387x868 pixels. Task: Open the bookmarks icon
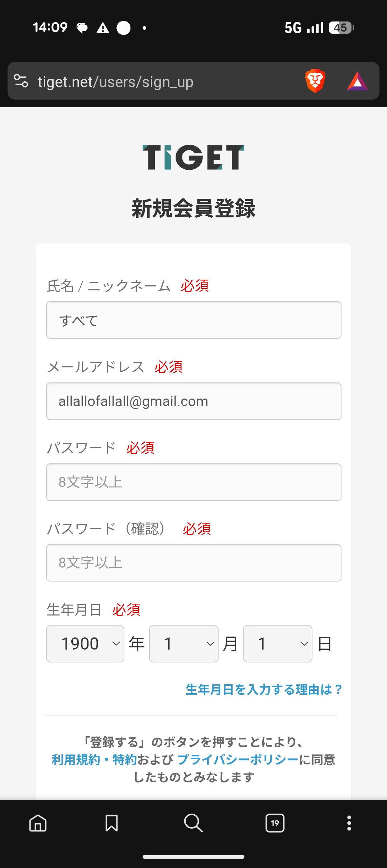point(111,823)
